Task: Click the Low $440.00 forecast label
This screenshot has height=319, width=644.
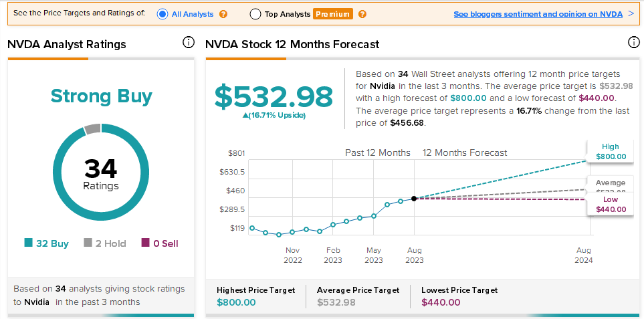Action: point(611,205)
